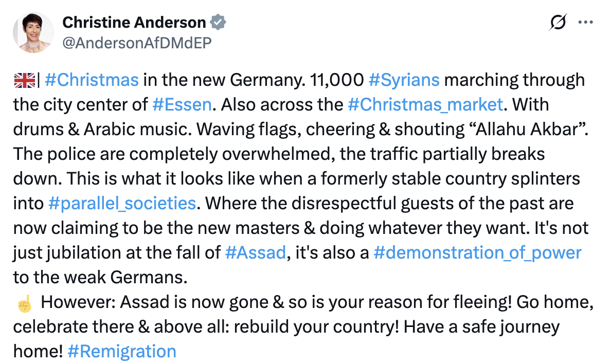Image resolution: width=611 pixels, height=364 pixels.
Task: Click the blue verified badge
Action: pyautogui.click(x=218, y=23)
